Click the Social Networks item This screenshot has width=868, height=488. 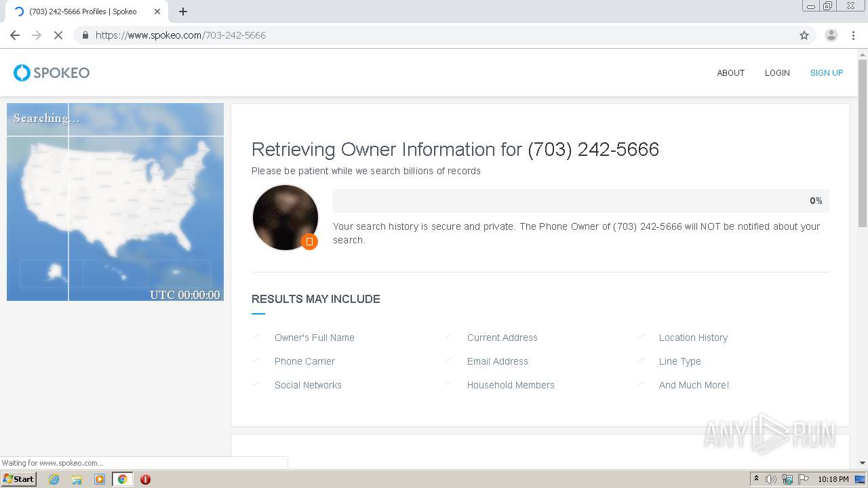point(308,385)
